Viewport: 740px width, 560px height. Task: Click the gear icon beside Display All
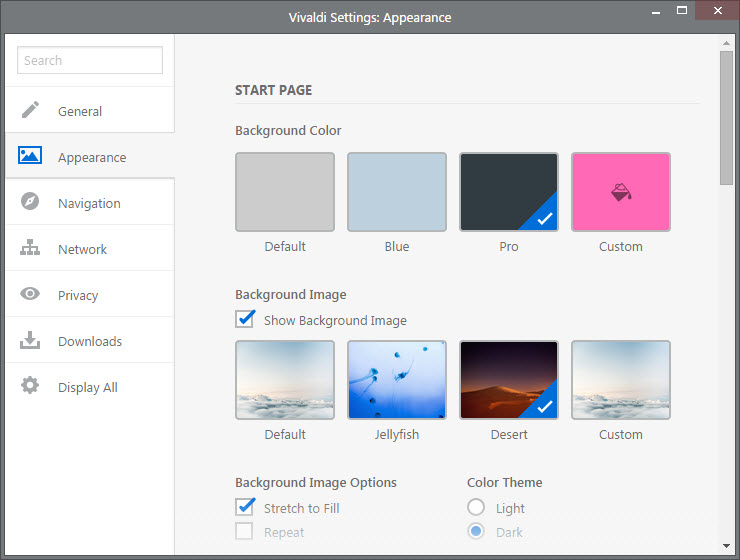[x=30, y=385]
